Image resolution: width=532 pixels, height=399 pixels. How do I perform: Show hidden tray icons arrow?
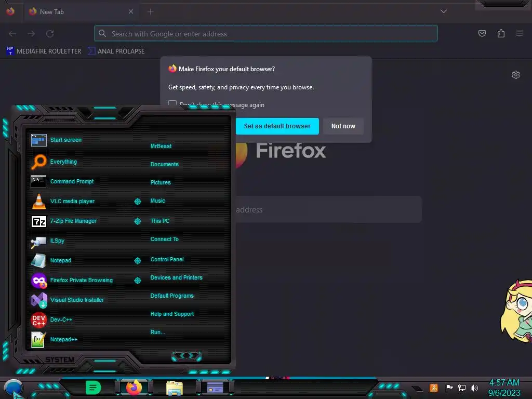[418, 388]
